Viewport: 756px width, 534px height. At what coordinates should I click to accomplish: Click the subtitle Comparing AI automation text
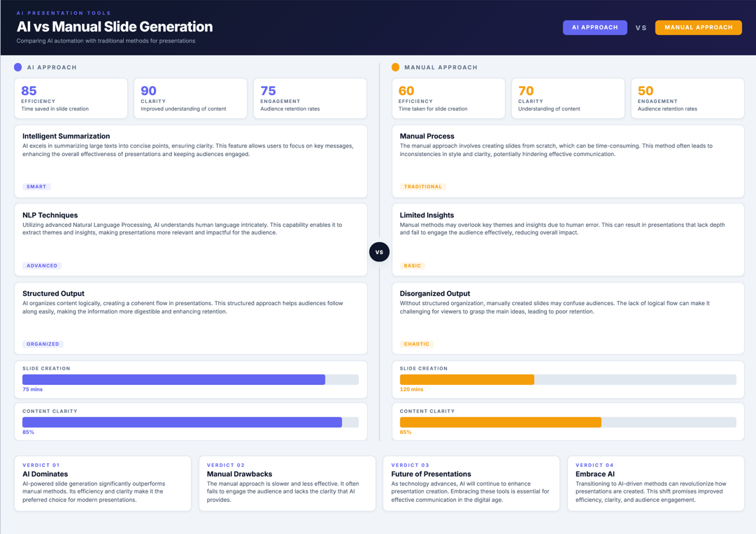pyautogui.click(x=106, y=41)
